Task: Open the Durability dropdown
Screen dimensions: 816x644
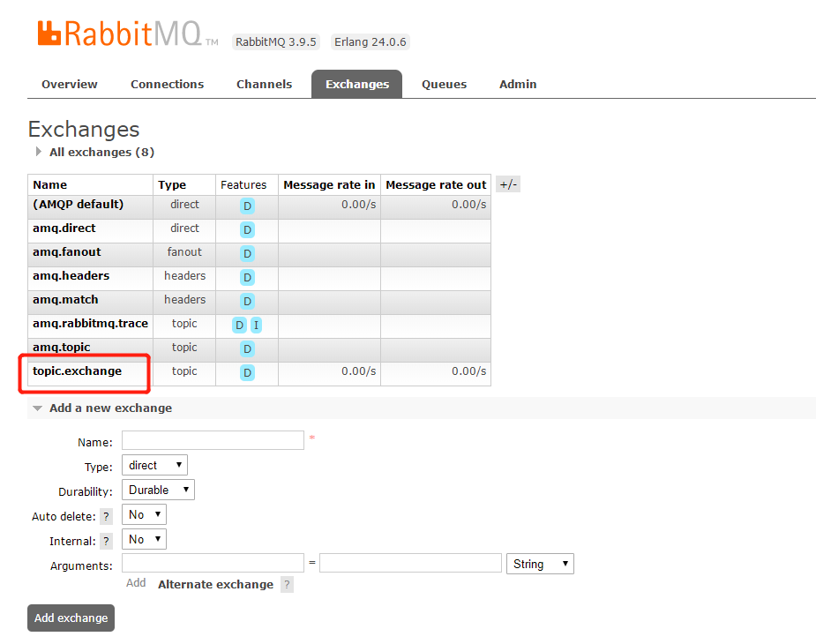Action: click(x=158, y=490)
